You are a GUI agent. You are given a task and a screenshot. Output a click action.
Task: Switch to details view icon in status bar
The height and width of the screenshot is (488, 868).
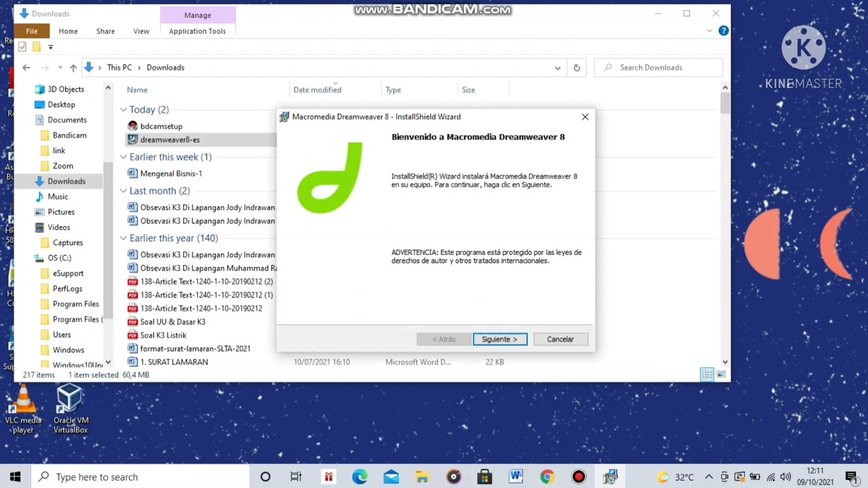click(707, 375)
